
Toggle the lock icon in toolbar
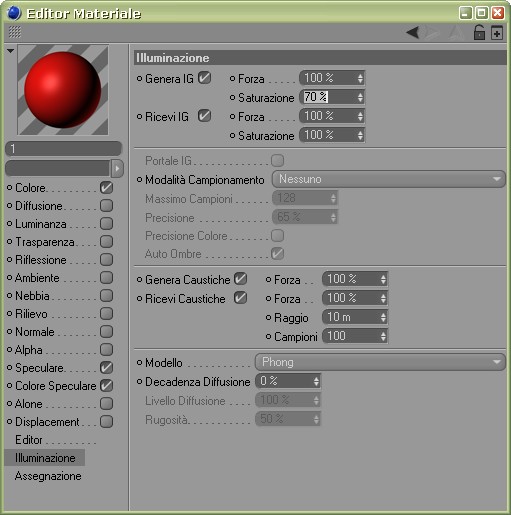click(479, 33)
